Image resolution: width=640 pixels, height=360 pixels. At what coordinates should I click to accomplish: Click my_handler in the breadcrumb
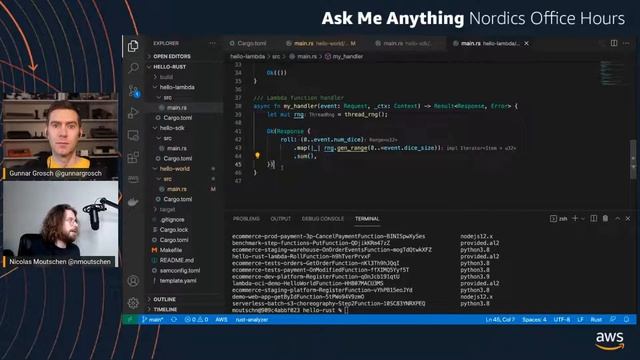pyautogui.click(x=347, y=56)
